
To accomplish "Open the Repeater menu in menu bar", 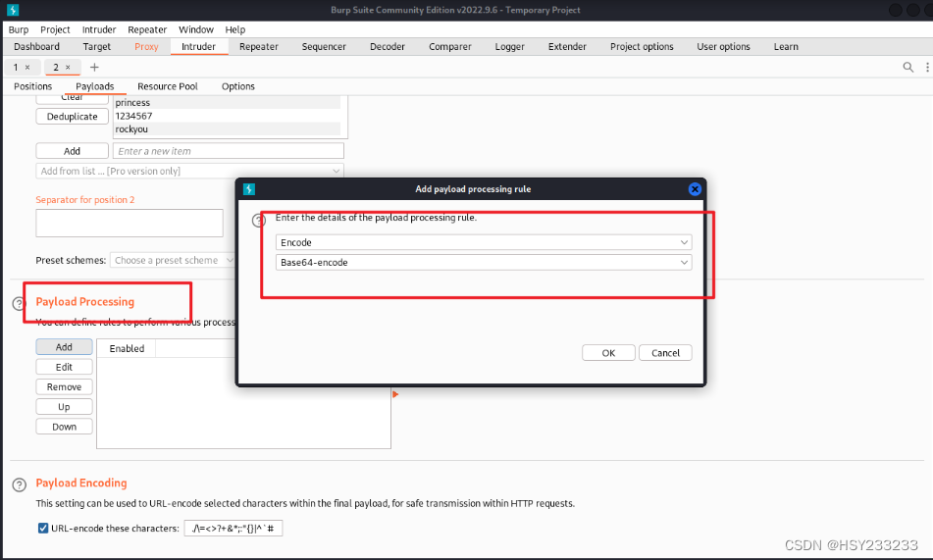I will (x=147, y=29).
